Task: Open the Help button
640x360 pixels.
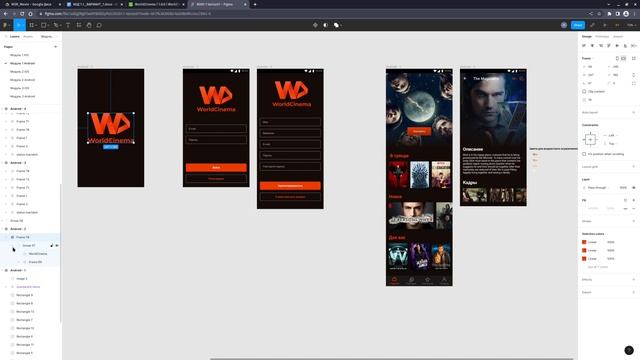Action: click(x=629, y=350)
